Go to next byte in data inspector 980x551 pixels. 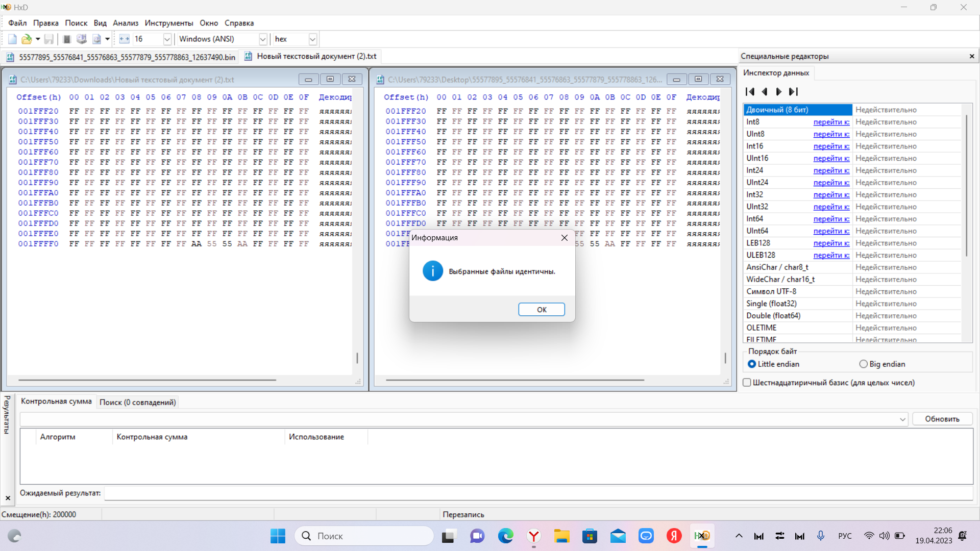(778, 92)
